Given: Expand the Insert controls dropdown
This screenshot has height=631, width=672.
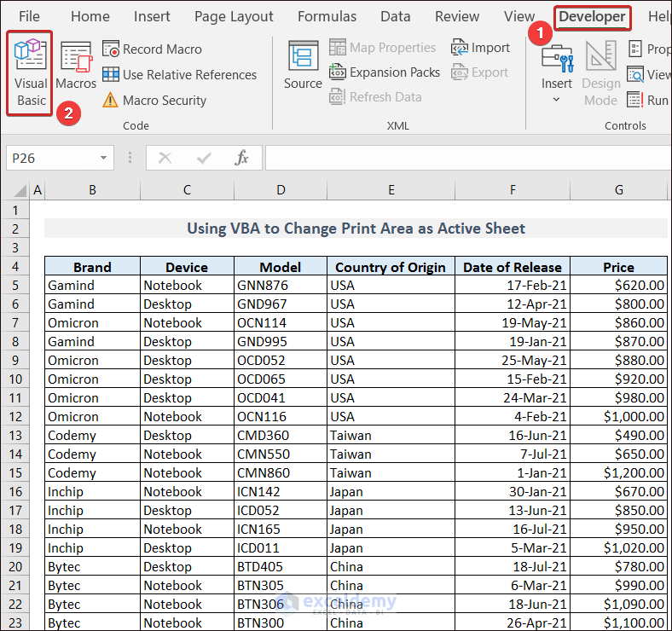Looking at the screenshot, I should click(x=557, y=100).
